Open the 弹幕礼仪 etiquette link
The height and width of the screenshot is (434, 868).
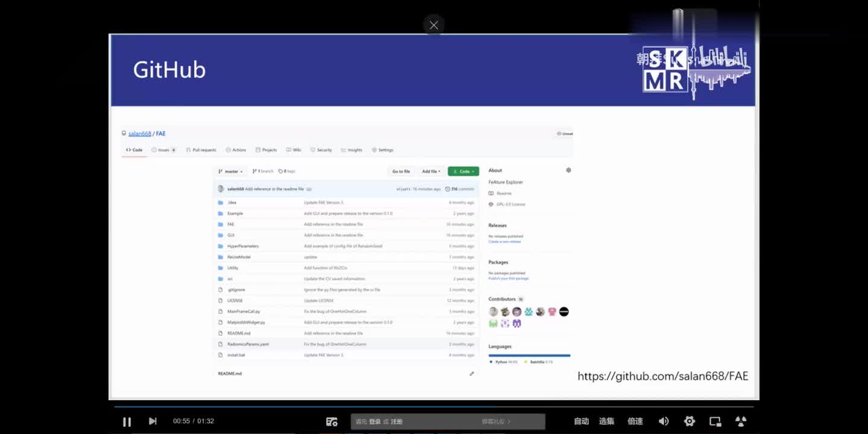(x=496, y=421)
